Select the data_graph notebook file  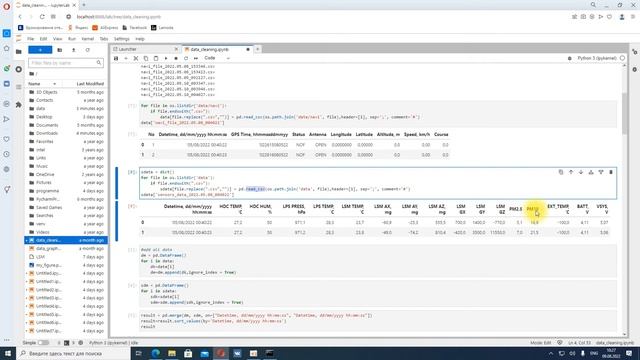tap(66, 249)
